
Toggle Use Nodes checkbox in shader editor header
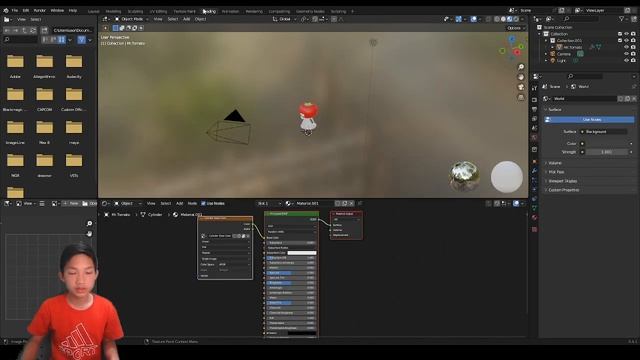coord(203,203)
